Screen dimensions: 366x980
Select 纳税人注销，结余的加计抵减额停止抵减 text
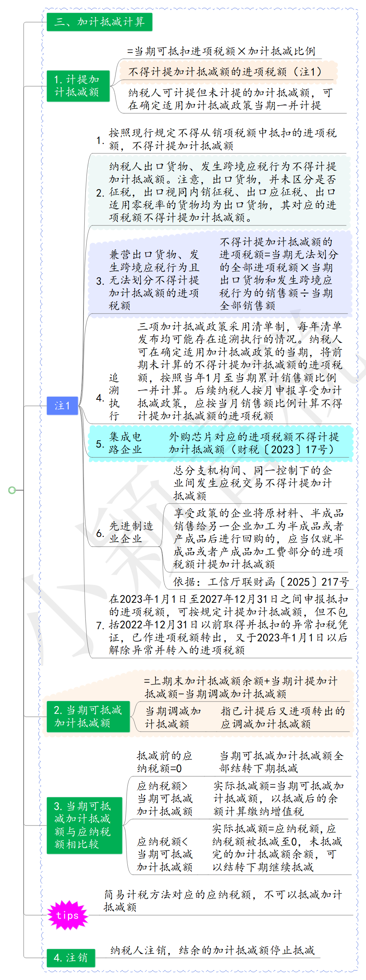(212, 950)
